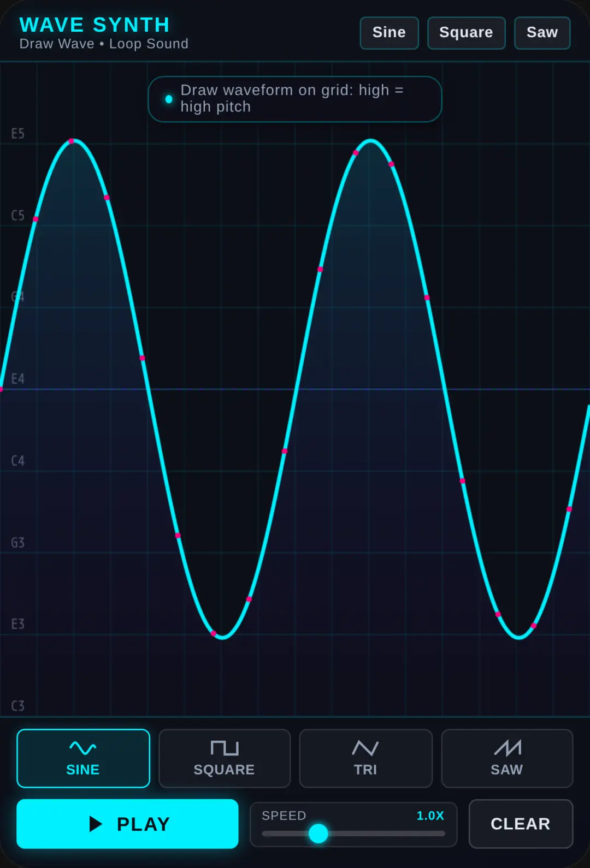Screen dimensions: 590x868
Task: Click the 1.0X speed value
Action: [430, 816]
